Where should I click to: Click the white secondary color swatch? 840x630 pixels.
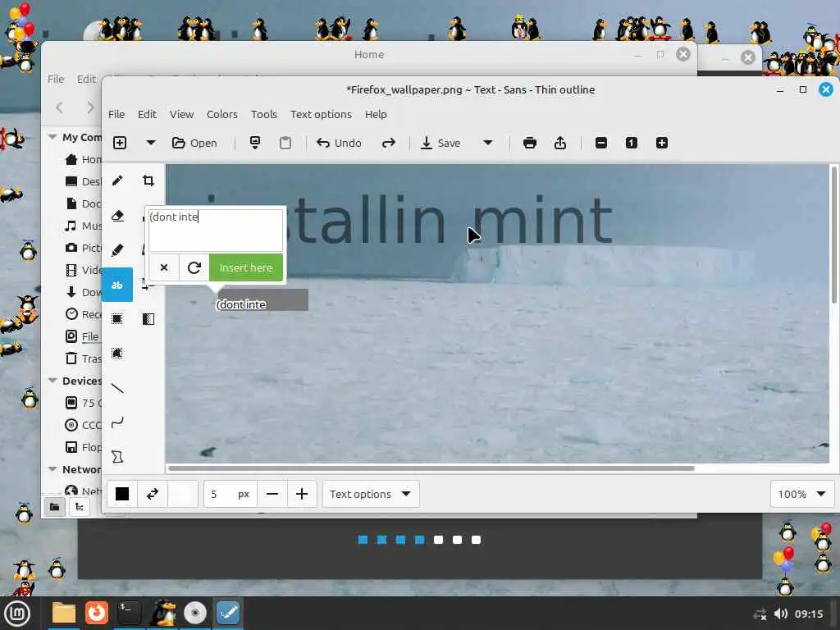click(x=183, y=494)
